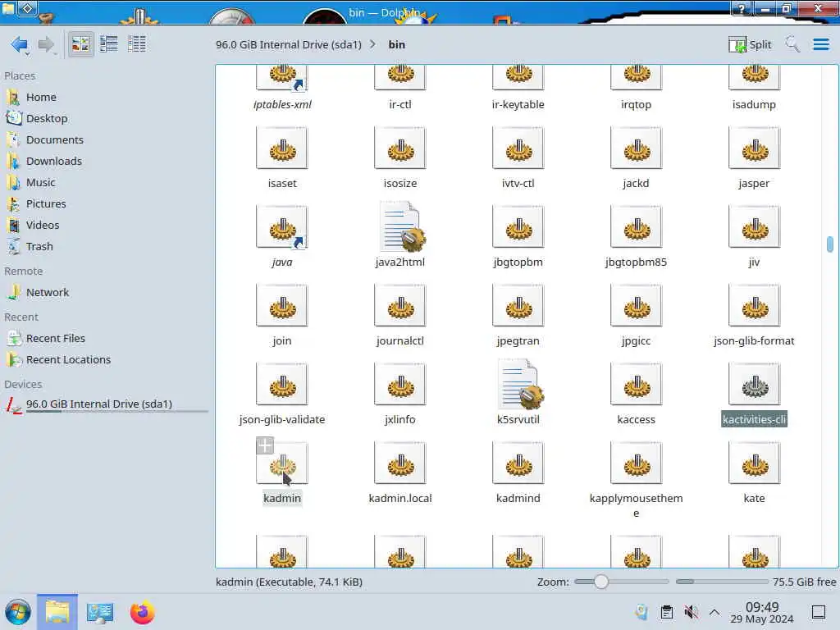Open the start menu orb
Screen dimensions: 840x630
click(18, 612)
